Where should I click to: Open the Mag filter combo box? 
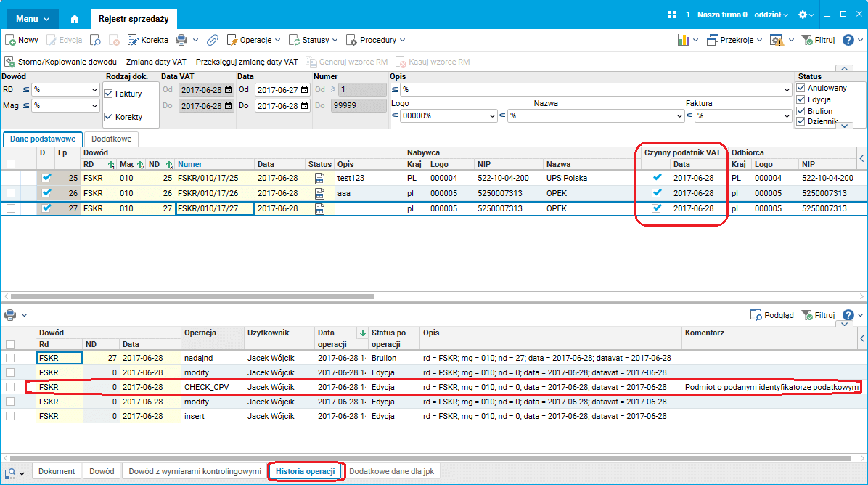point(65,105)
